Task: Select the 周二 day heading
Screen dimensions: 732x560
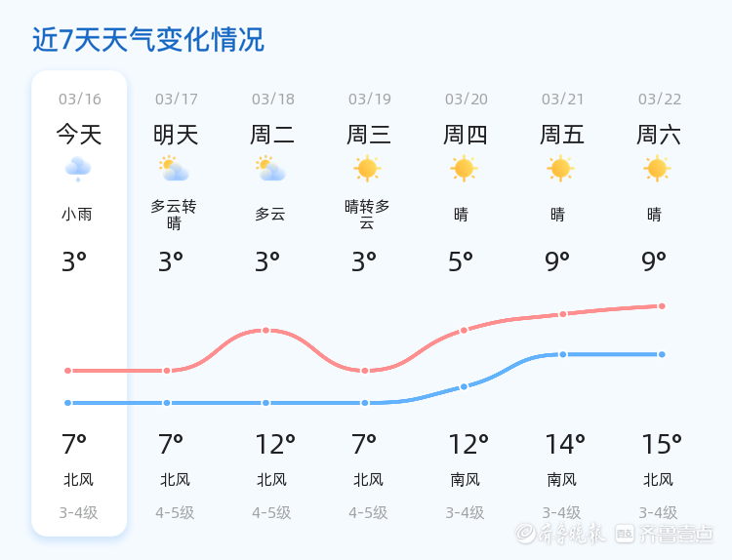Action: [x=272, y=135]
